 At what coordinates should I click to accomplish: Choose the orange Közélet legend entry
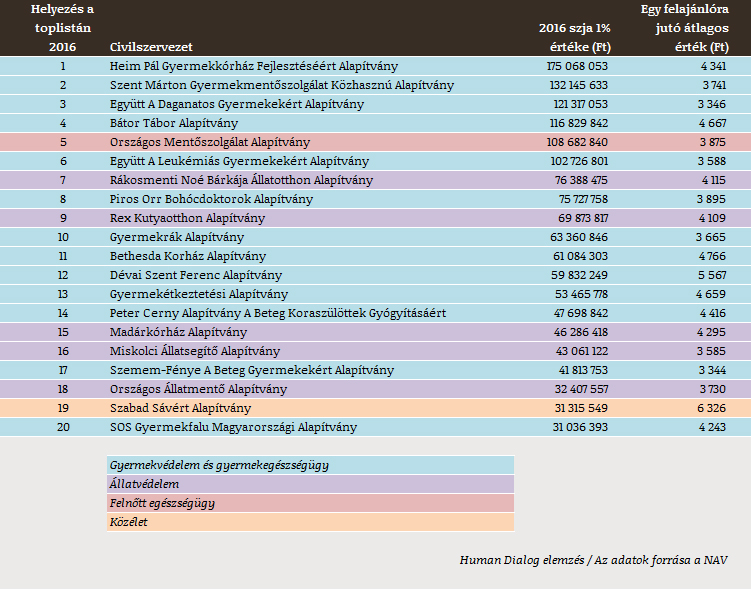pyautogui.click(x=310, y=522)
